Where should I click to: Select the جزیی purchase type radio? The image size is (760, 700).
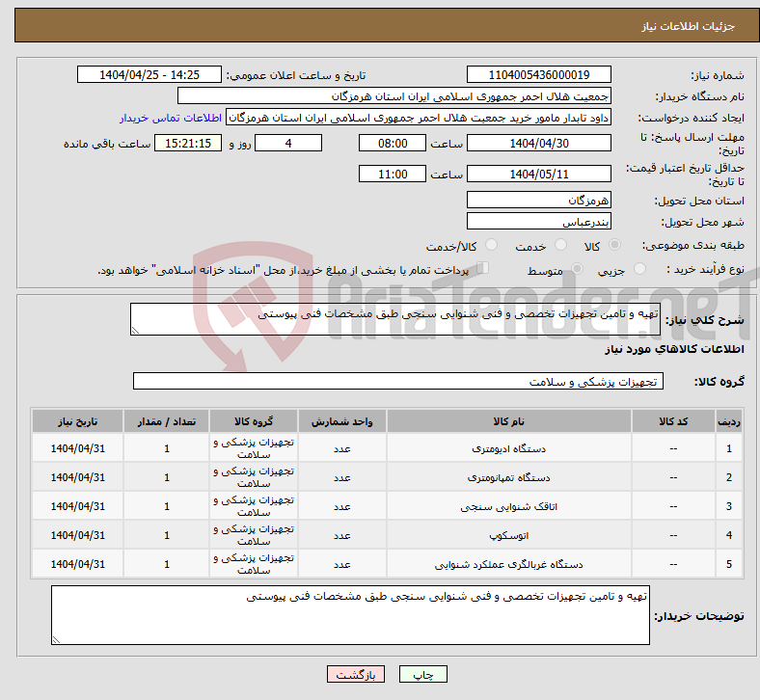coord(639,268)
